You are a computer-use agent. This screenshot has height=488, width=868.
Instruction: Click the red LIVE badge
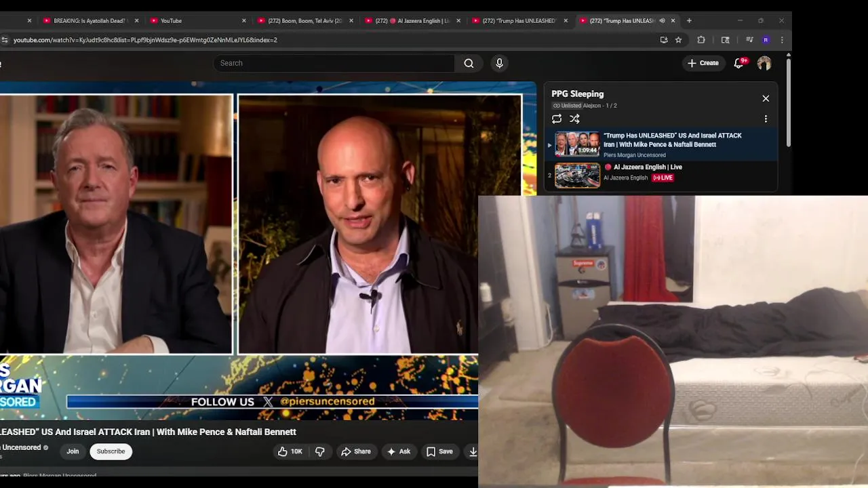pyautogui.click(x=663, y=178)
